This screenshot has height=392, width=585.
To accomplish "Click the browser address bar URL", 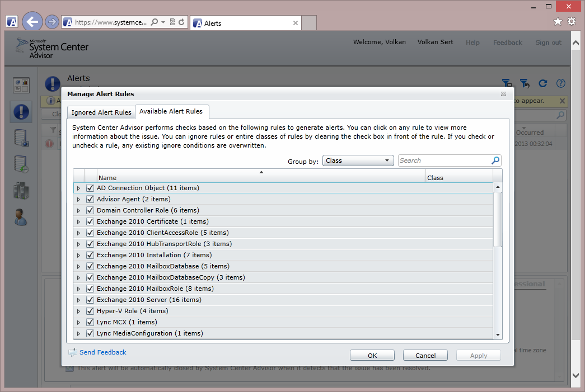I will click(111, 22).
